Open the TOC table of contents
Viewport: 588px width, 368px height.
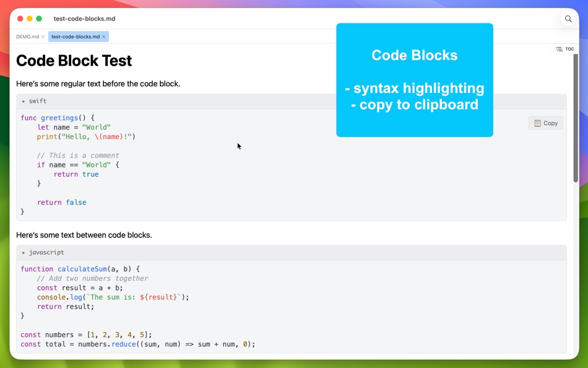coord(564,49)
